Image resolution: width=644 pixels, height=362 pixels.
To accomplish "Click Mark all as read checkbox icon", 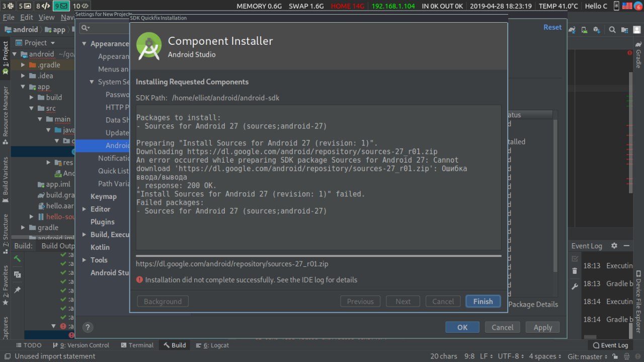I will [x=575, y=258].
